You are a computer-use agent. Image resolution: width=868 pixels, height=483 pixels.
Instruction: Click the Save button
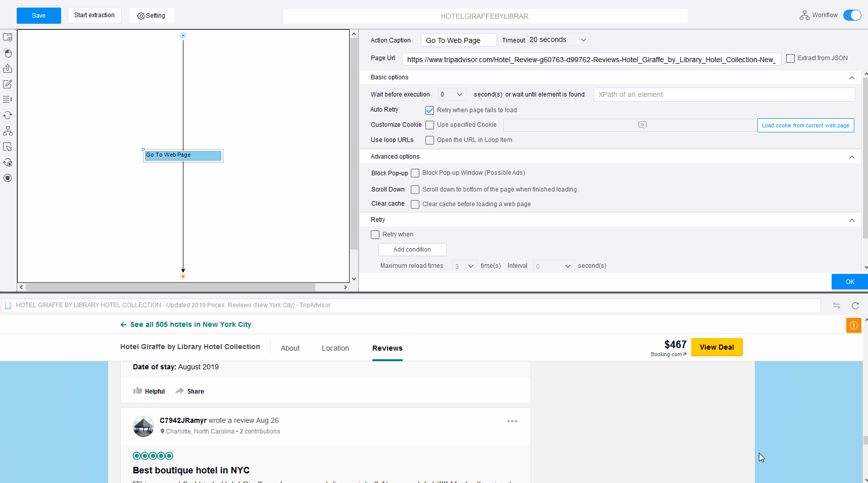[x=39, y=16]
